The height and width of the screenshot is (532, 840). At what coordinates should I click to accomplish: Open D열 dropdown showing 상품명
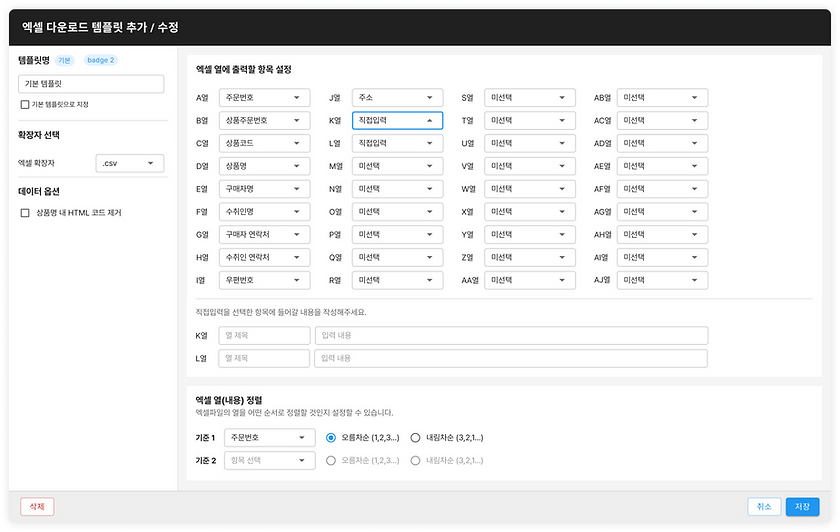265,166
